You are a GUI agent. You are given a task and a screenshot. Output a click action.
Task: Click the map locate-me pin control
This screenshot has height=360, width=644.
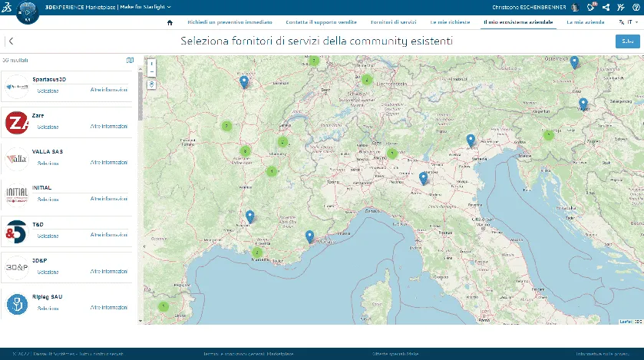[151, 84]
